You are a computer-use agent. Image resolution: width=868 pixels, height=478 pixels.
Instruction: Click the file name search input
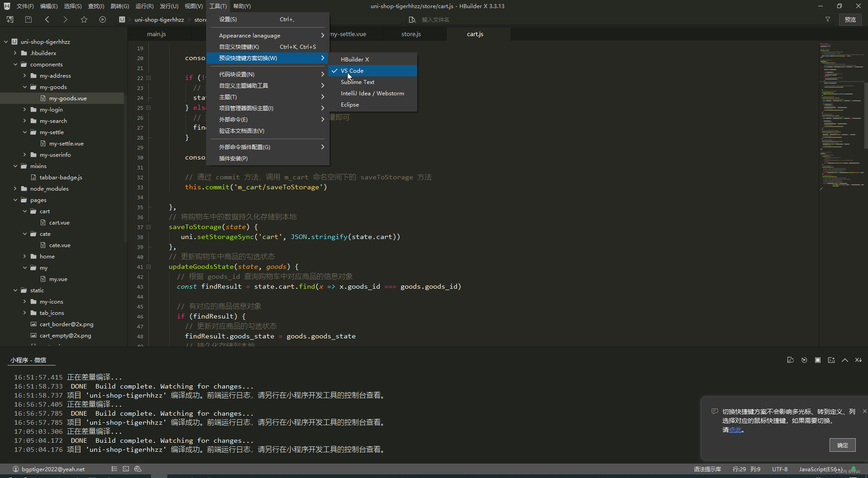coord(619,19)
